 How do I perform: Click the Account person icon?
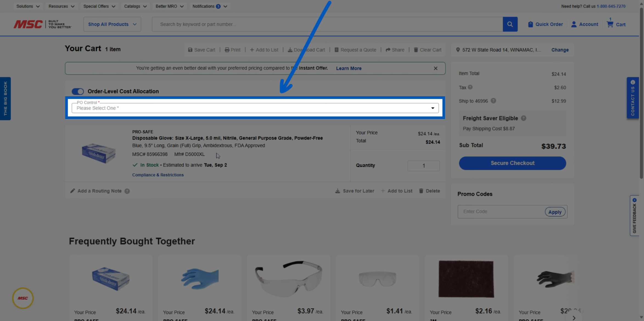(x=574, y=24)
